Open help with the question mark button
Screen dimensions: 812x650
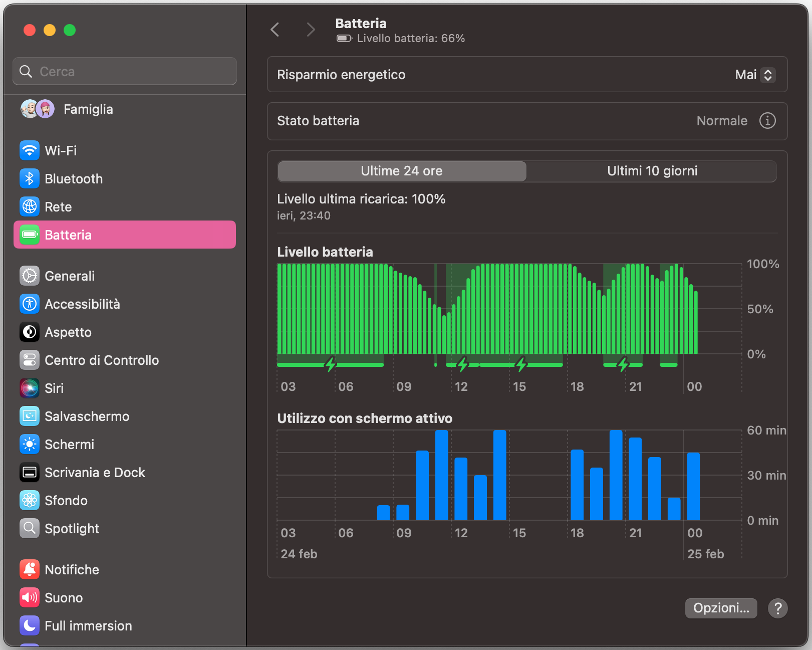click(x=777, y=608)
